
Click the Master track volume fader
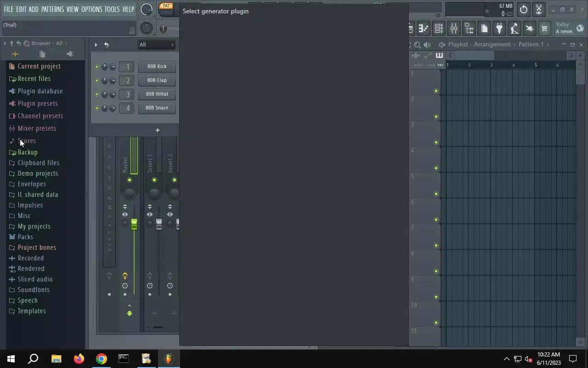point(134,224)
